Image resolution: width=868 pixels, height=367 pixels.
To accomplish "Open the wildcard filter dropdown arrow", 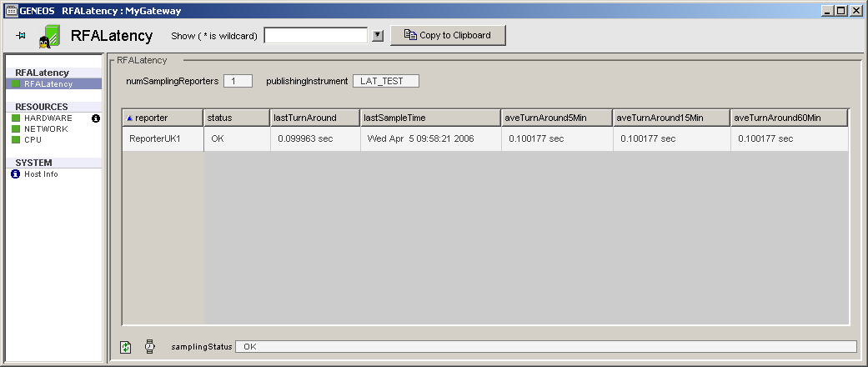I will (x=377, y=36).
